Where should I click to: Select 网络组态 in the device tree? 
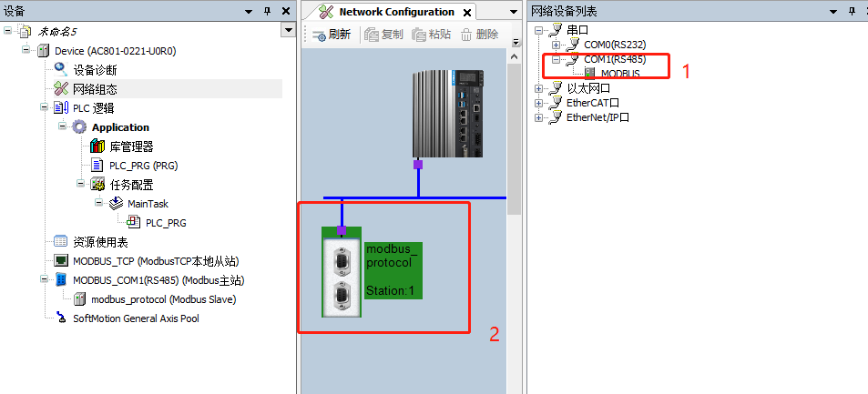coord(95,89)
